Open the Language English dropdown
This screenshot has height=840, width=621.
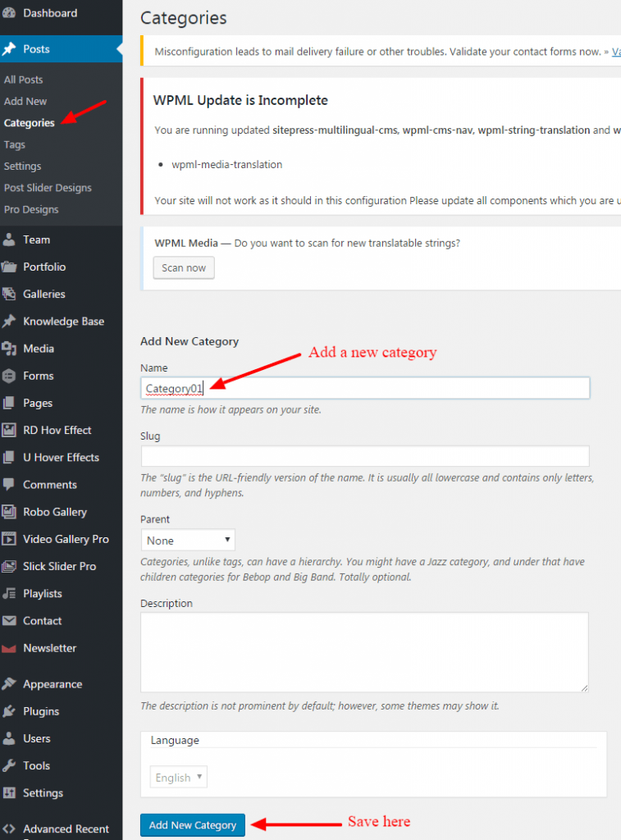pyautogui.click(x=178, y=778)
